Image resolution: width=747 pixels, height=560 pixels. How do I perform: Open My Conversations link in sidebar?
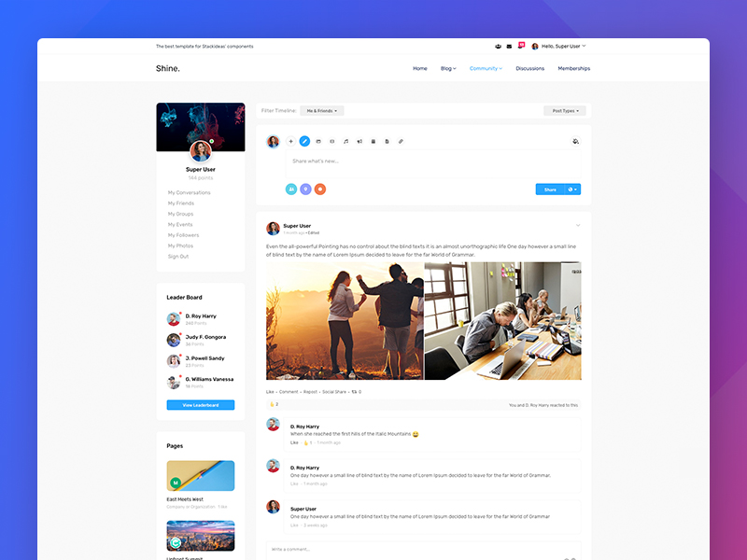tap(190, 192)
